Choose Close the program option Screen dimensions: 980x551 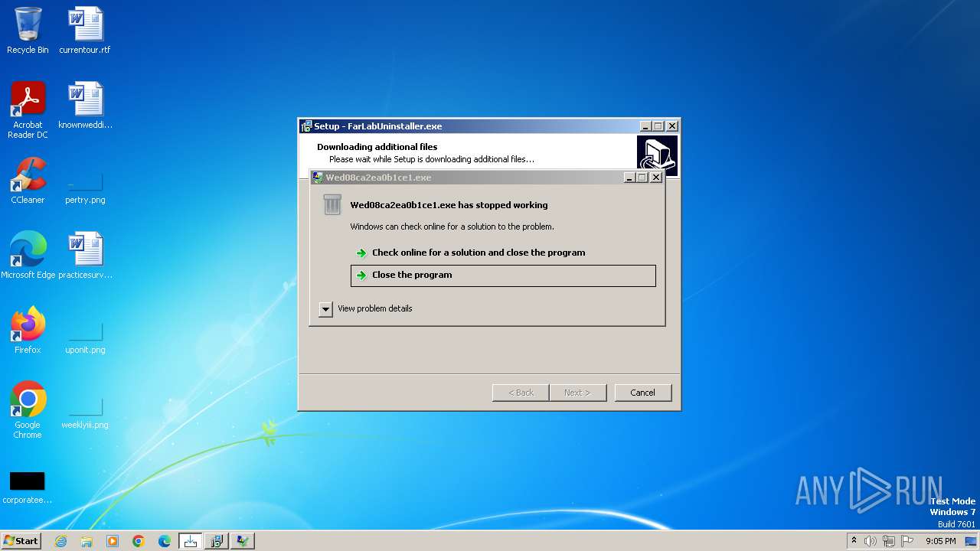point(503,275)
